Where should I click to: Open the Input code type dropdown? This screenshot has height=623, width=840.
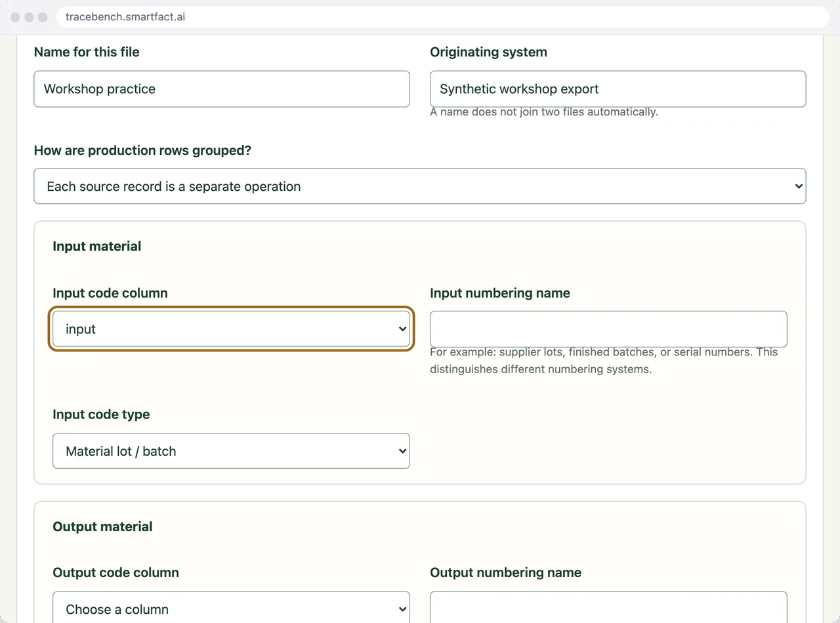231,451
